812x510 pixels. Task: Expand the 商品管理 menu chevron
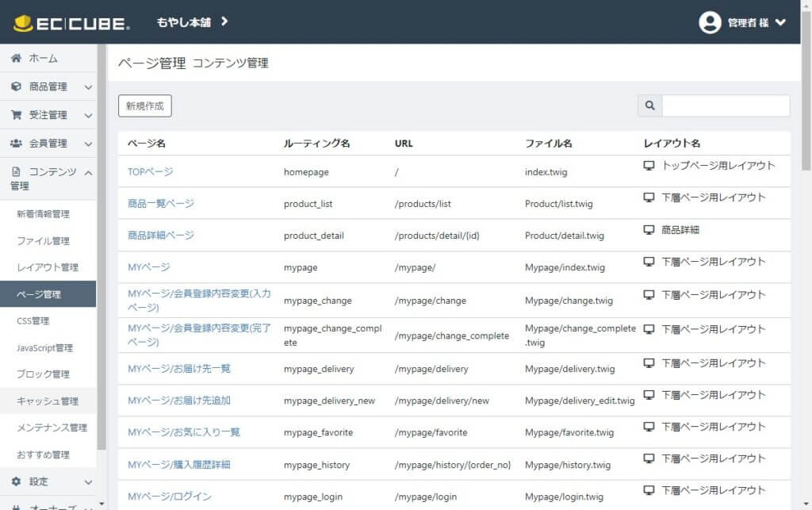coord(88,87)
